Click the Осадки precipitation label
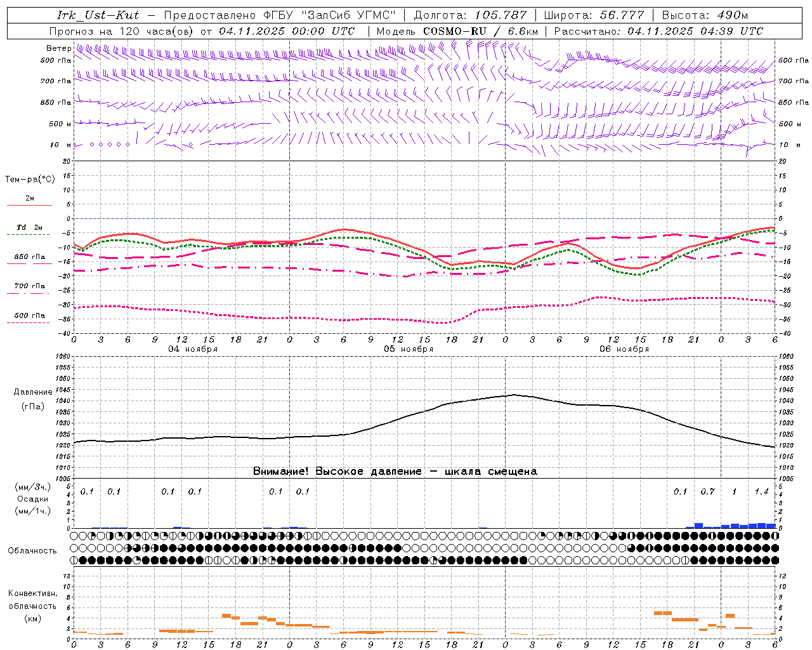 (x=32, y=499)
